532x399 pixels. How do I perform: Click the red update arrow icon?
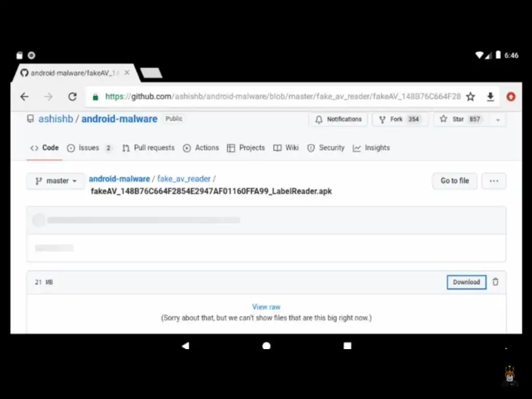(x=511, y=97)
